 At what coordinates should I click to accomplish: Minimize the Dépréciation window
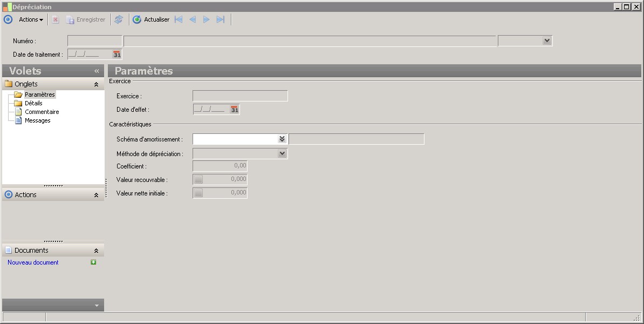coord(618,6)
